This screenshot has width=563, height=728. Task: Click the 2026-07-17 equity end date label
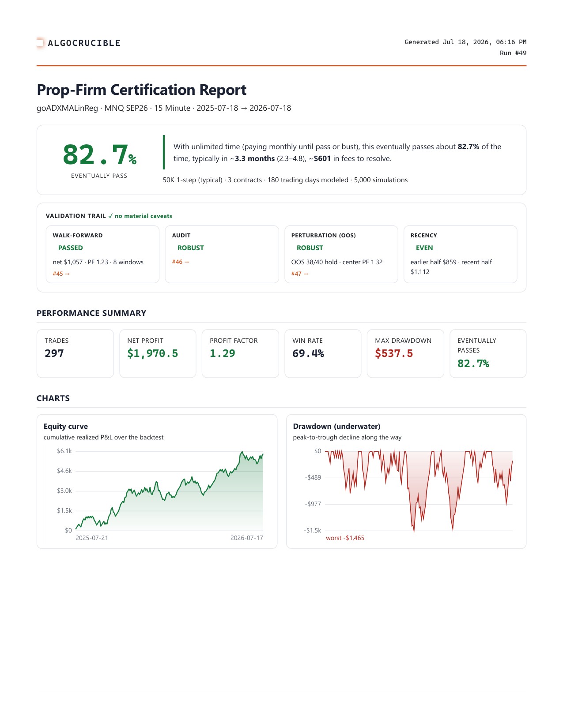[x=247, y=538]
